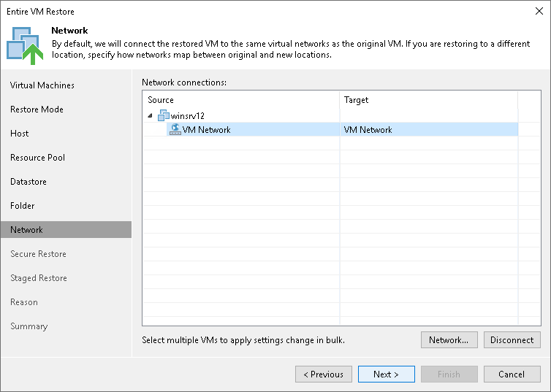Click the Disconnect button
Viewport: 551px width, 392px height.
pyautogui.click(x=512, y=339)
